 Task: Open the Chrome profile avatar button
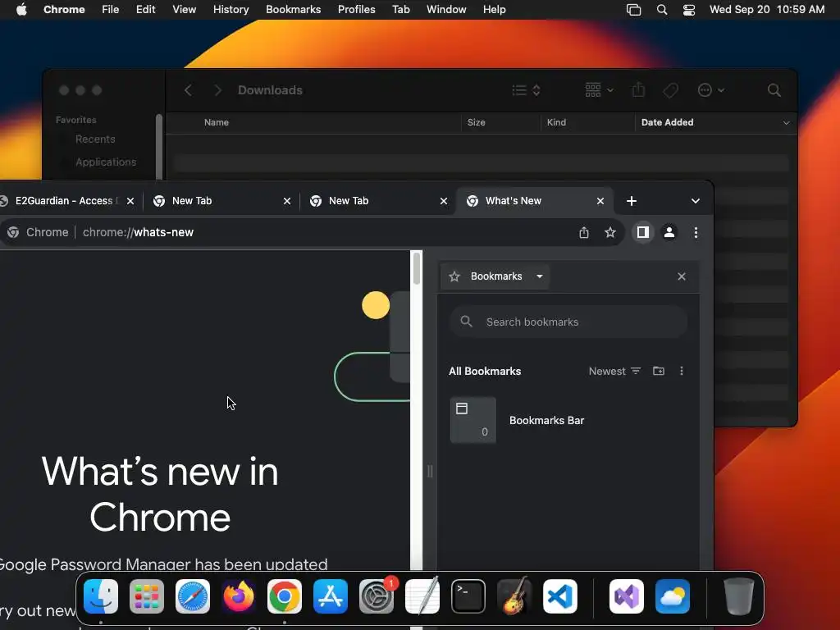pos(669,232)
